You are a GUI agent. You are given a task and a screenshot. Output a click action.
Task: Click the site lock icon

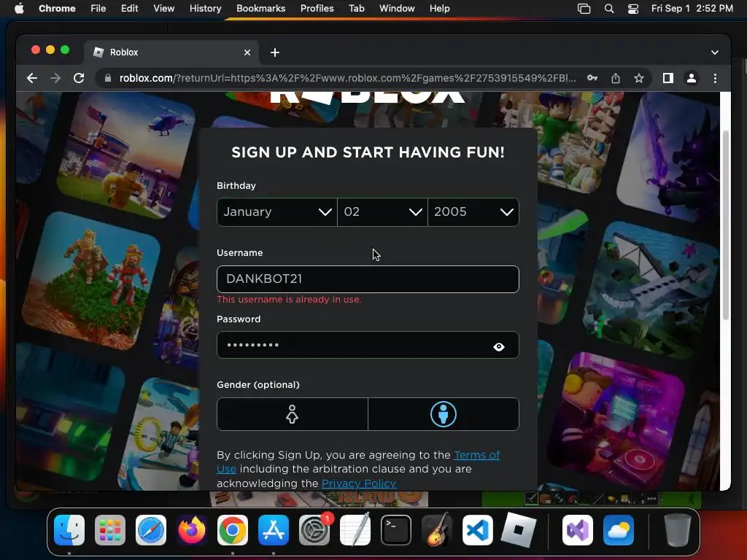pyautogui.click(x=108, y=78)
